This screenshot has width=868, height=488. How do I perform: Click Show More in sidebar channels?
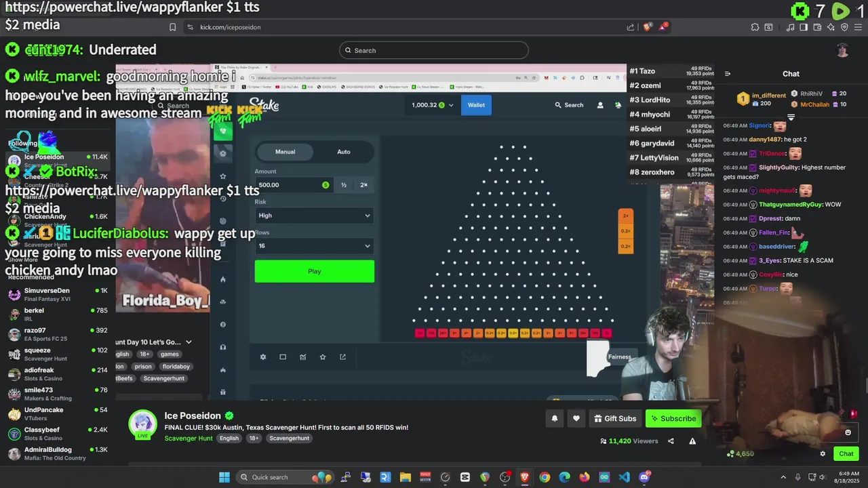[x=22, y=260]
